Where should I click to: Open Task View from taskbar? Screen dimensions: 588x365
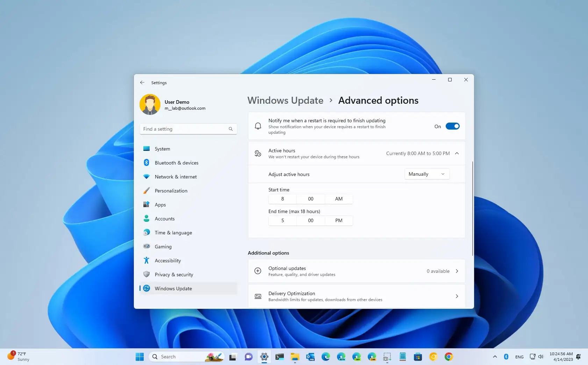233,357
